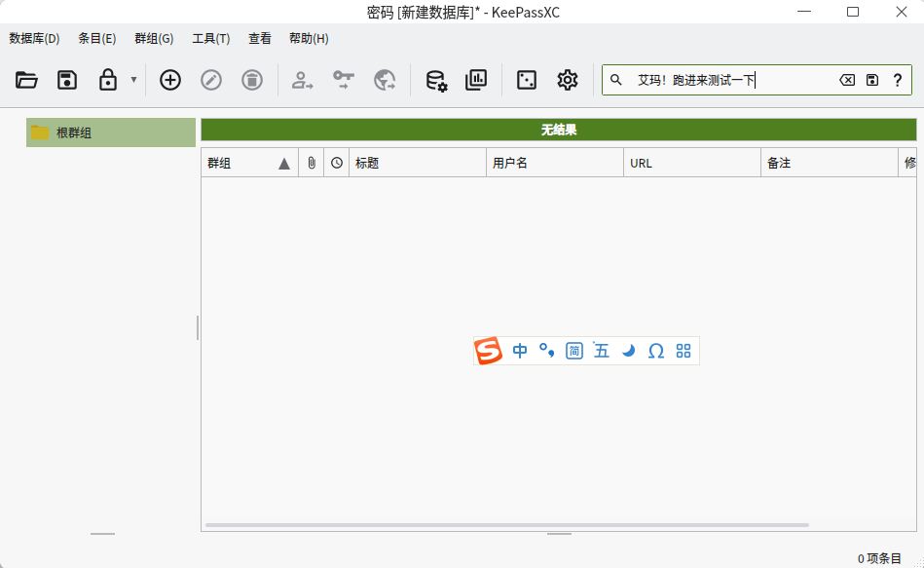The width and height of the screenshot is (924, 568).
Task: Save the current search icon
Action: pos(872,80)
